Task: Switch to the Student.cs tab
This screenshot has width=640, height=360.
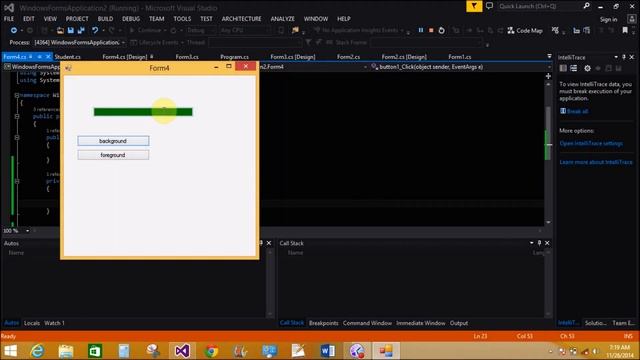Action: [67, 57]
